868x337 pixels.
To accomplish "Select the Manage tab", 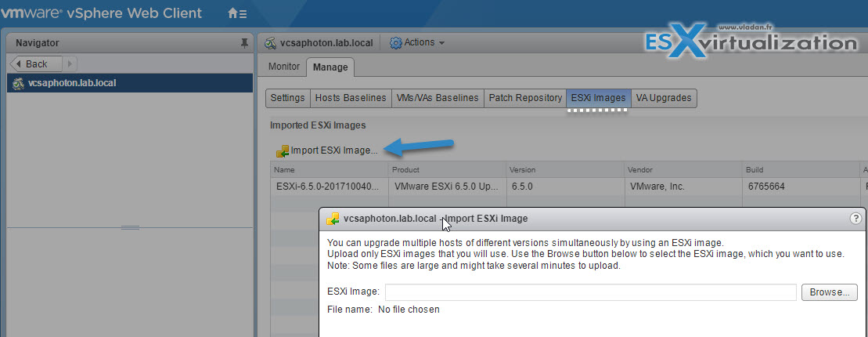I will click(x=330, y=67).
